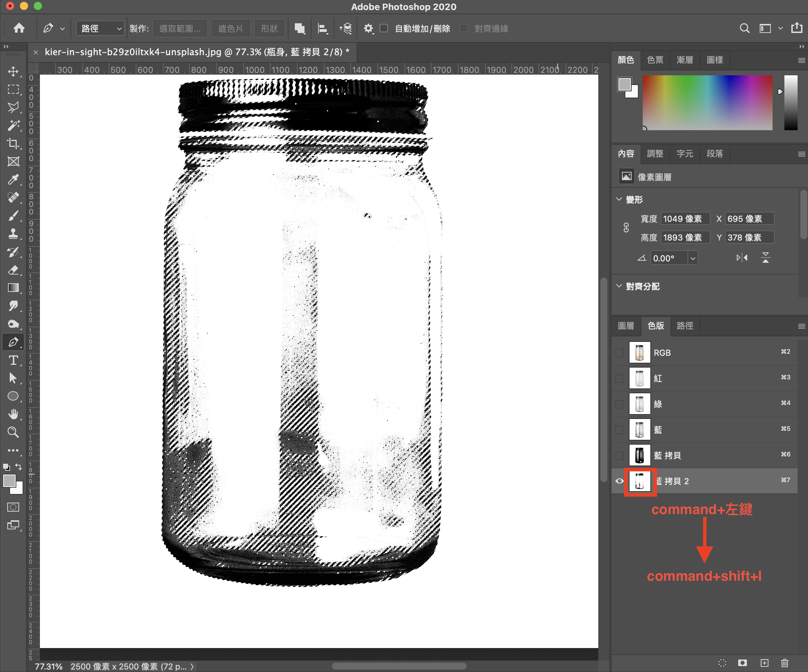Open the Edit Toolbar ellipsis menu

pyautogui.click(x=13, y=451)
